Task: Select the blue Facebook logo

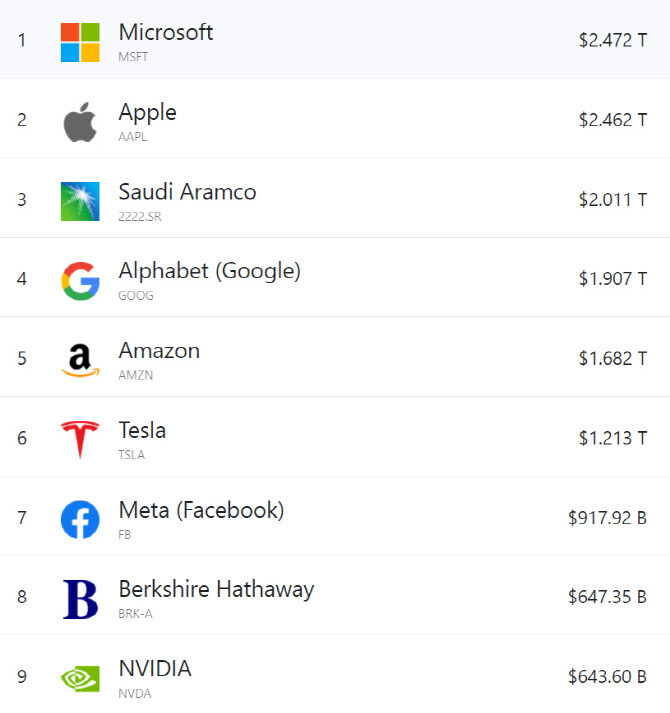Action: pos(80,519)
